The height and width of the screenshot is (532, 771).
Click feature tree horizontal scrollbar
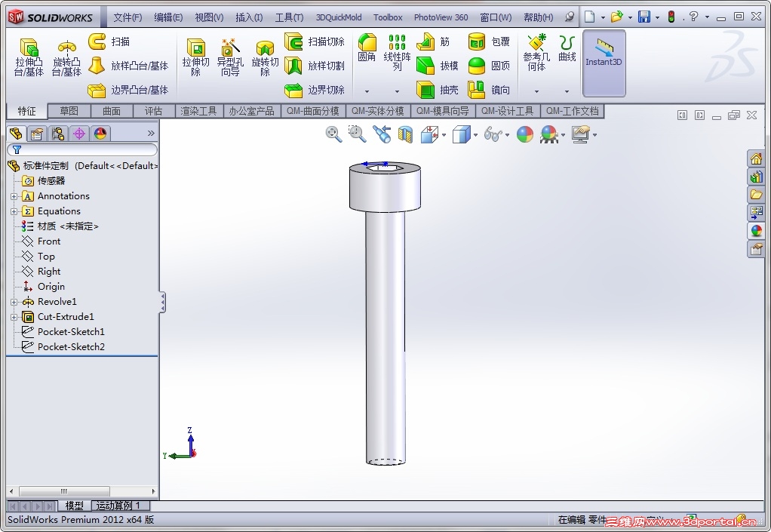(82, 491)
